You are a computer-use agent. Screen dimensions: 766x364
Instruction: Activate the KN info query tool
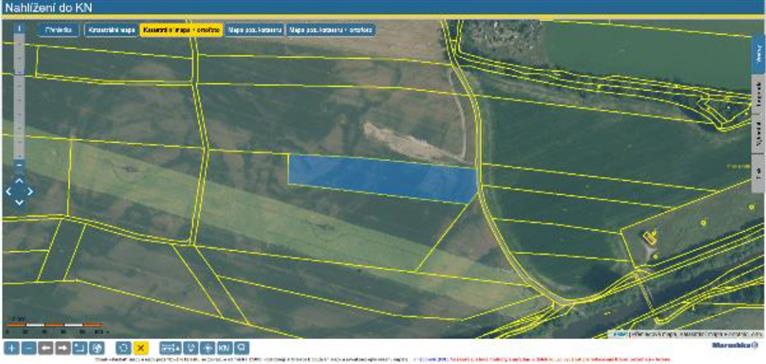224,348
